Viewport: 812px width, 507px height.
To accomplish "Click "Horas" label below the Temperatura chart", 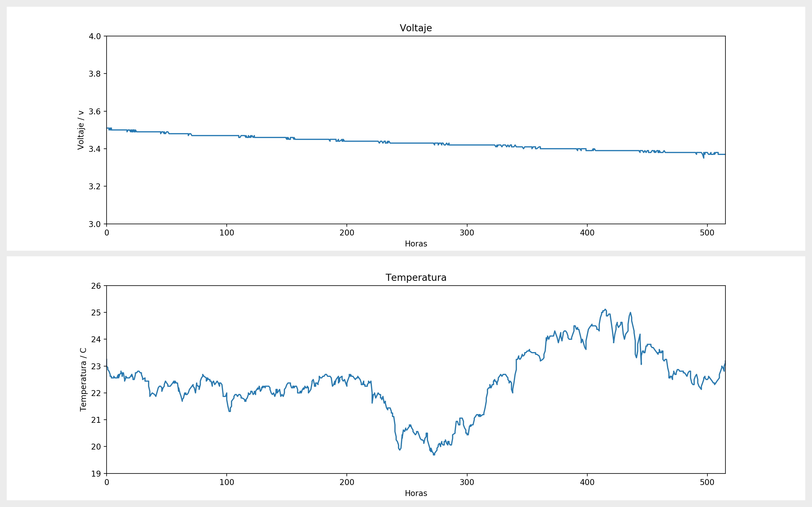I will [416, 493].
